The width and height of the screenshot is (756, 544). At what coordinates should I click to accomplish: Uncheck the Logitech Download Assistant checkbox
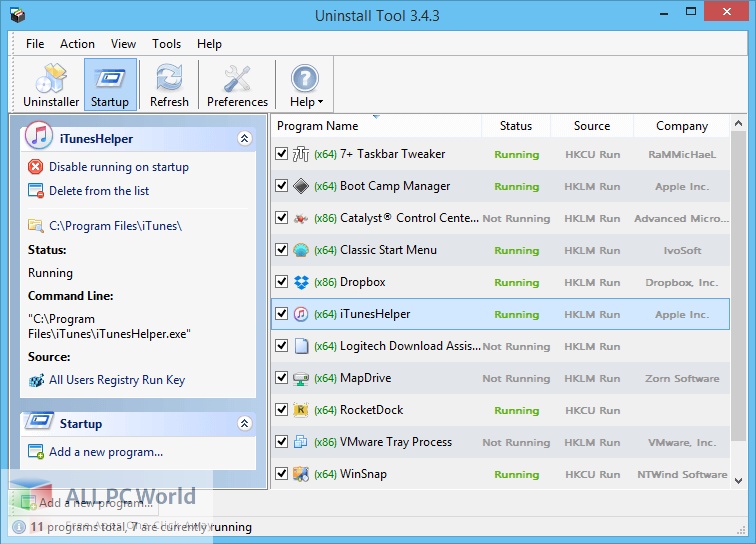pyautogui.click(x=282, y=346)
